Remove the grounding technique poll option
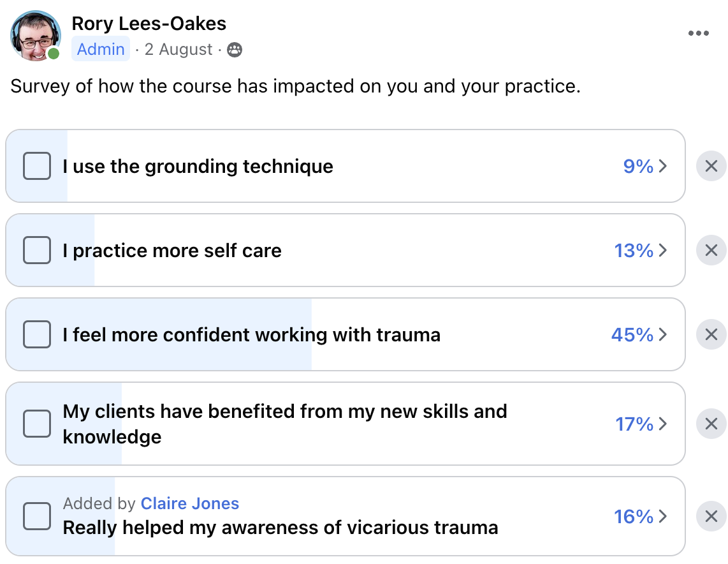Screen dimensions: 728x564 [711, 167]
